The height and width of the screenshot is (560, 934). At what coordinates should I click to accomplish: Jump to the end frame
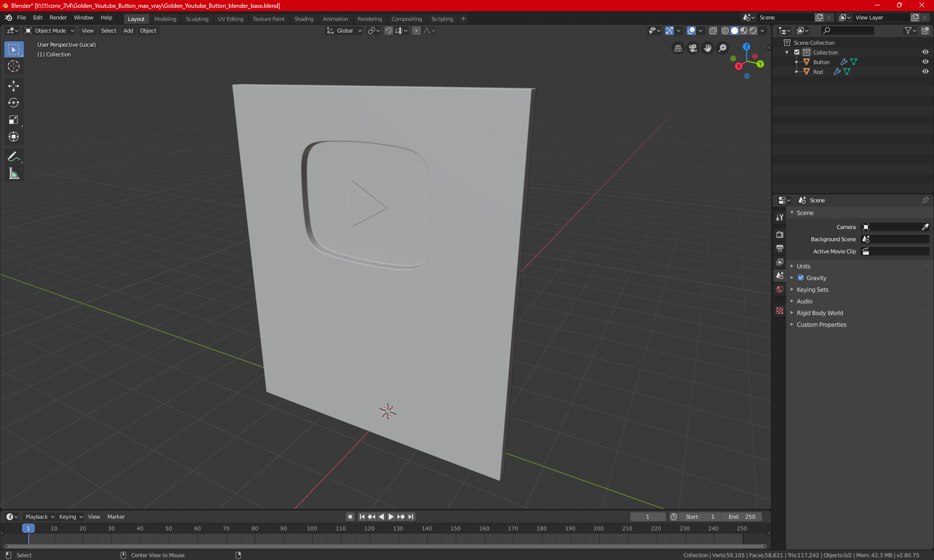pyautogui.click(x=411, y=517)
